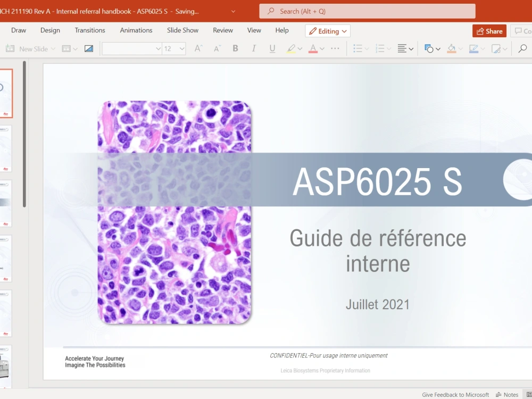Select the first slide thumbnail
532x399 pixels.
tap(6, 93)
